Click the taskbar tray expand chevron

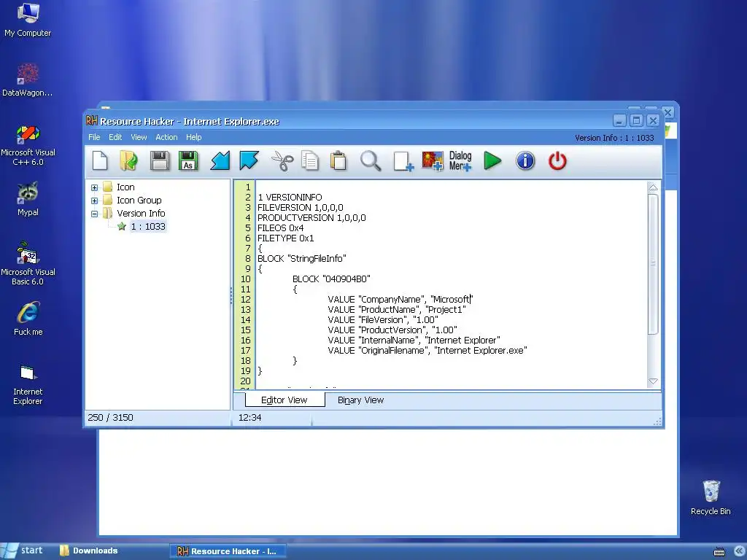(740, 551)
